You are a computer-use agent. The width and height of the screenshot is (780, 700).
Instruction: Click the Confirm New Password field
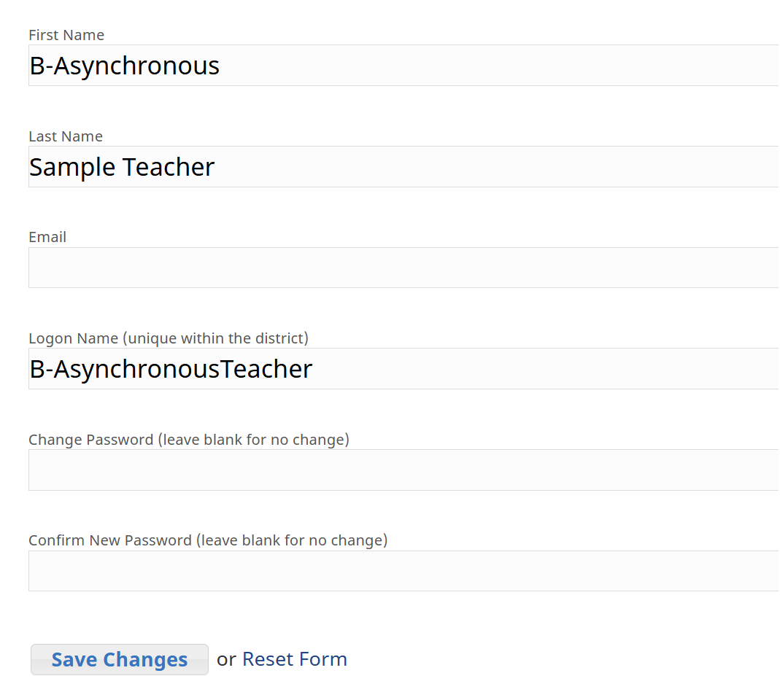(404, 571)
